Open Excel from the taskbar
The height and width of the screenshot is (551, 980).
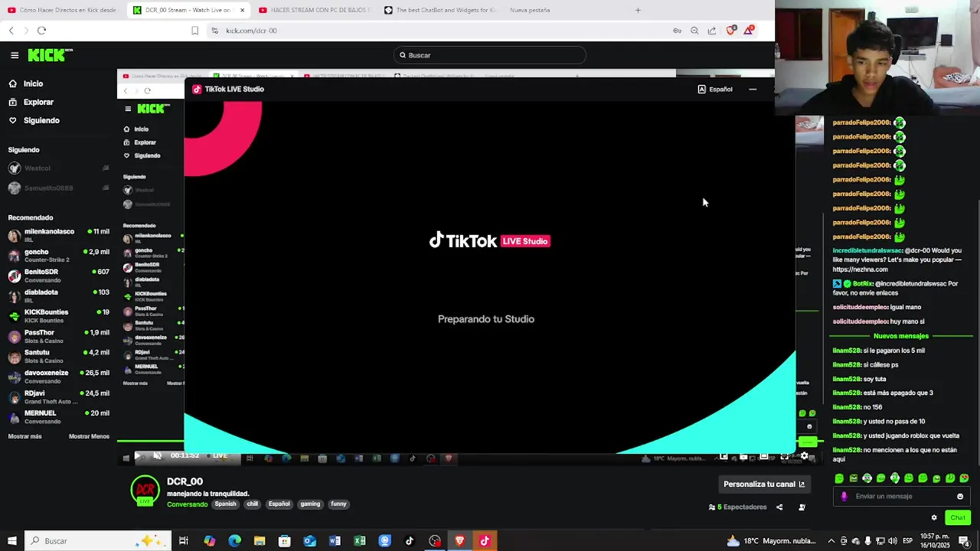[360, 541]
